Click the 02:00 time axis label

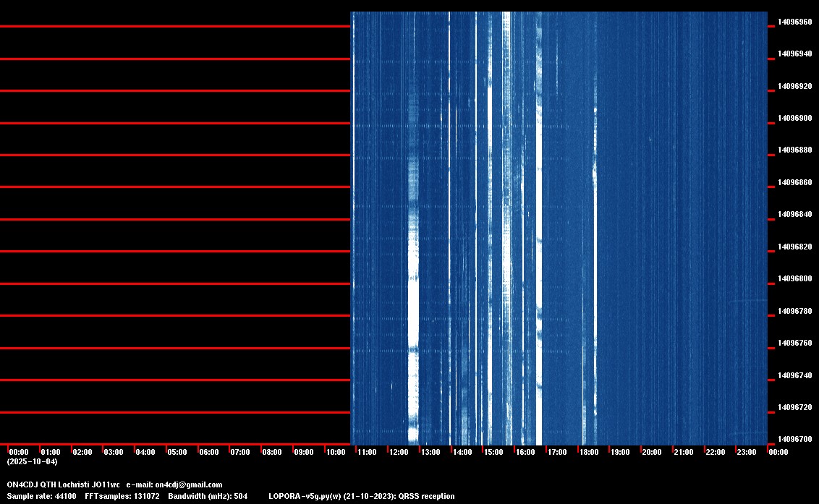(x=82, y=452)
